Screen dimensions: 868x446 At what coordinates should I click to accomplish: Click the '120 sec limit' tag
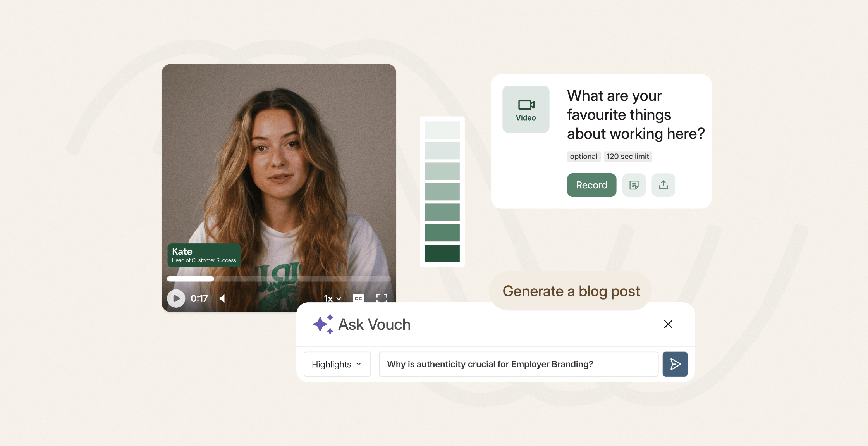click(x=628, y=157)
